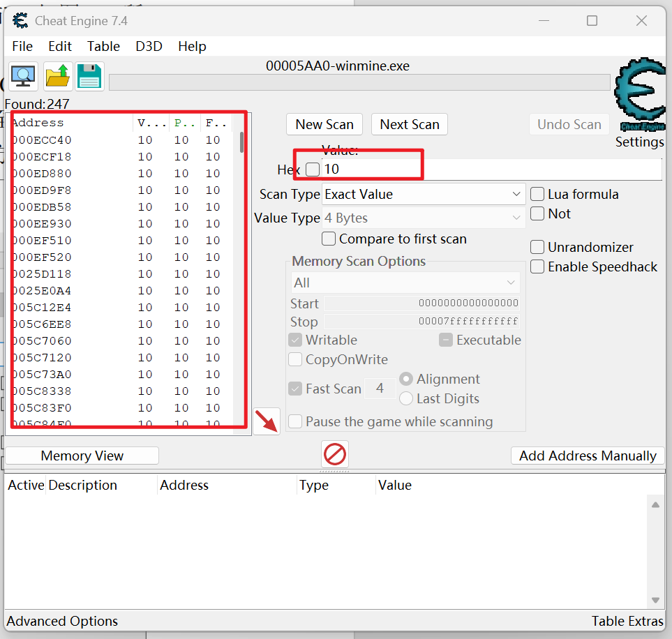
Task: Open the D3D menu
Action: (149, 46)
